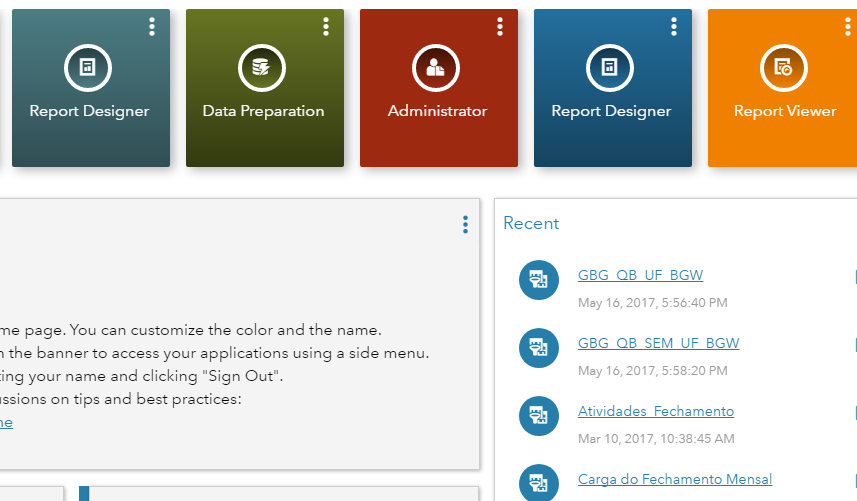This screenshot has height=501, width=857.
Task: Open the Administrator tile icon
Action: coord(436,68)
